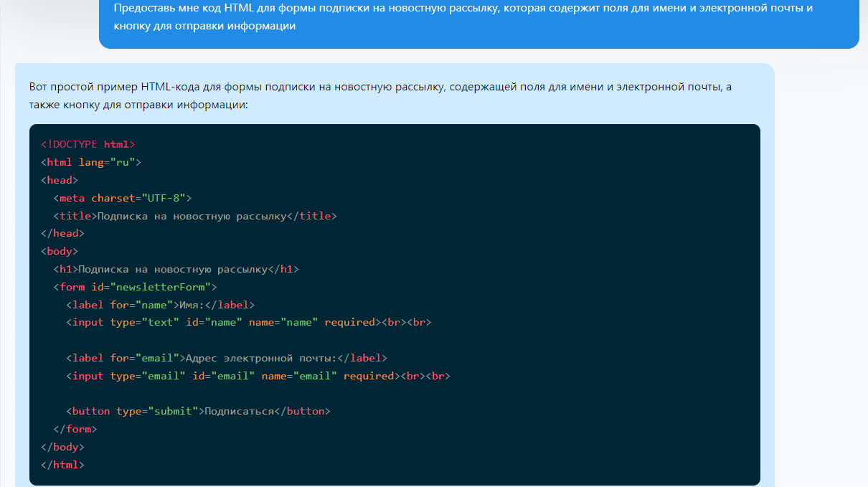Click the title text inside title tags
Image resolution: width=868 pixels, height=487 pixels.
pos(191,216)
